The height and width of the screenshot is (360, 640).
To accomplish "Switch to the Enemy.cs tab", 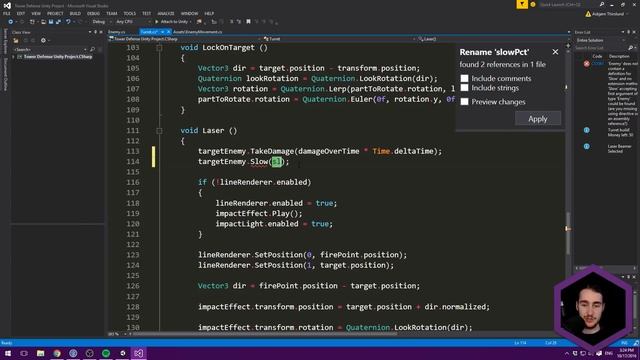I will pos(117,32).
